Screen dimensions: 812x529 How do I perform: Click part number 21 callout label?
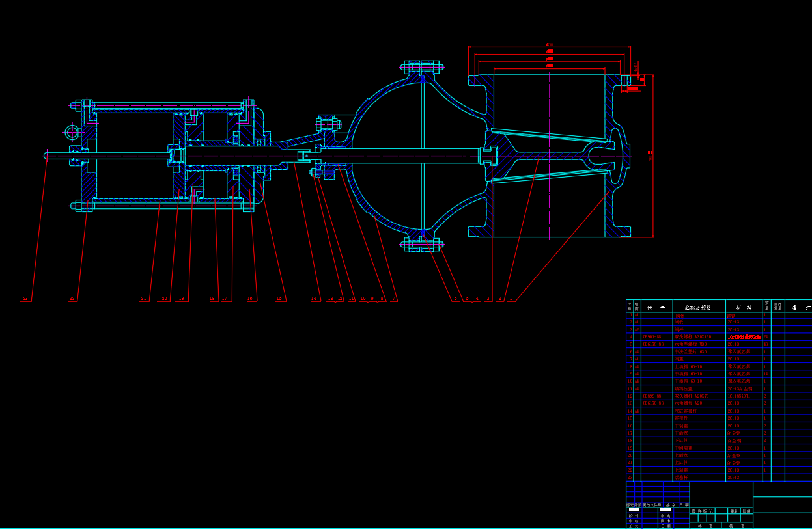(x=144, y=299)
